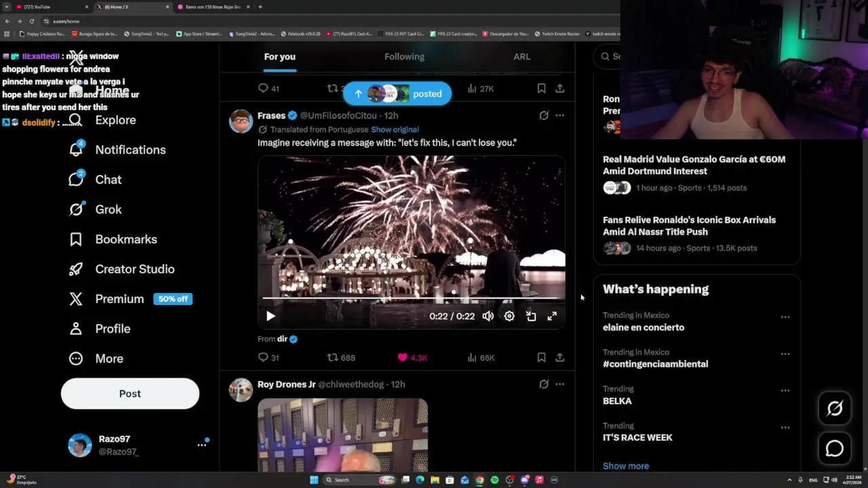
Task: Open Premium in the sidebar
Action: [106, 299]
